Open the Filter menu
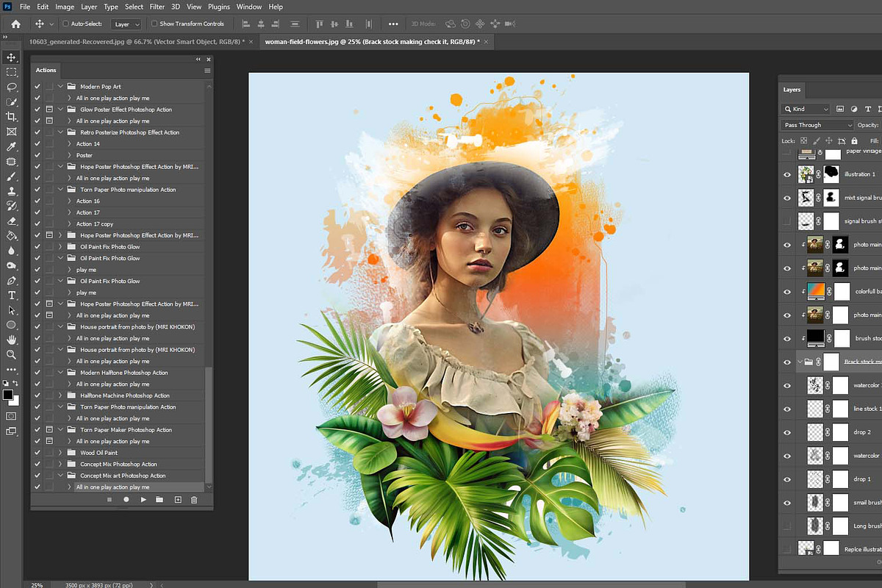Viewport: 882px width, 588px height. coord(157,7)
